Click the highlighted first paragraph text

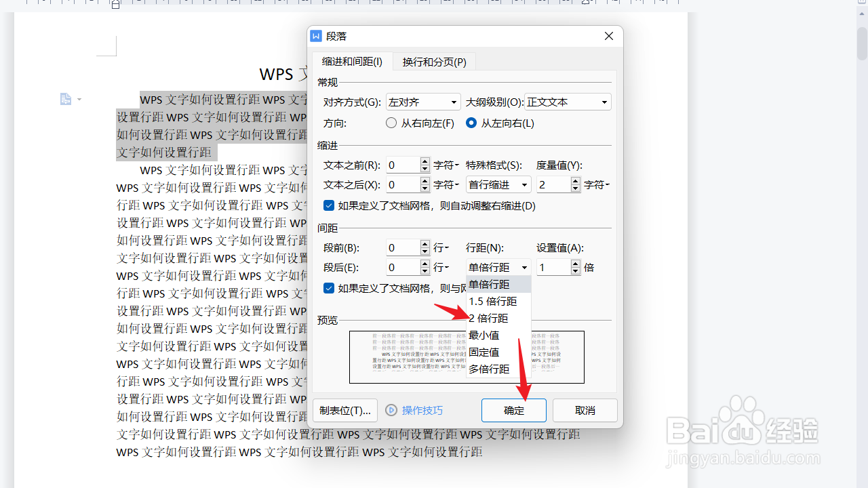click(x=212, y=126)
